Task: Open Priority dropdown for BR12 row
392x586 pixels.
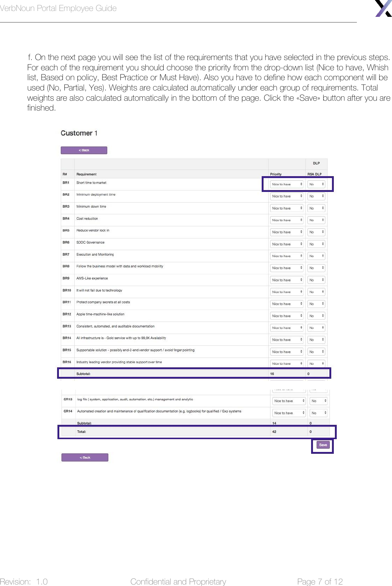Action: tap(287, 316)
